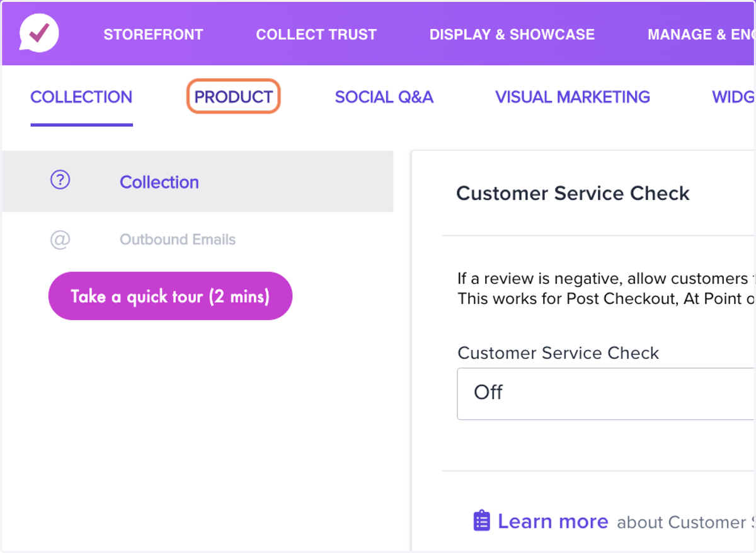Open the COLLECT TRUST top menu
This screenshot has height=553, width=756.
click(x=316, y=35)
